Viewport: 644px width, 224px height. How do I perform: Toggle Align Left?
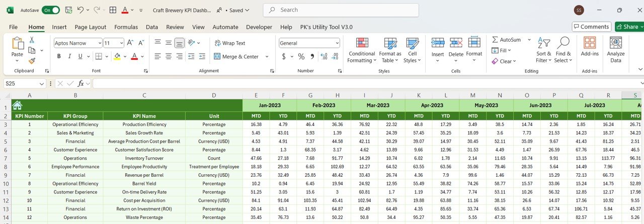click(x=158, y=56)
